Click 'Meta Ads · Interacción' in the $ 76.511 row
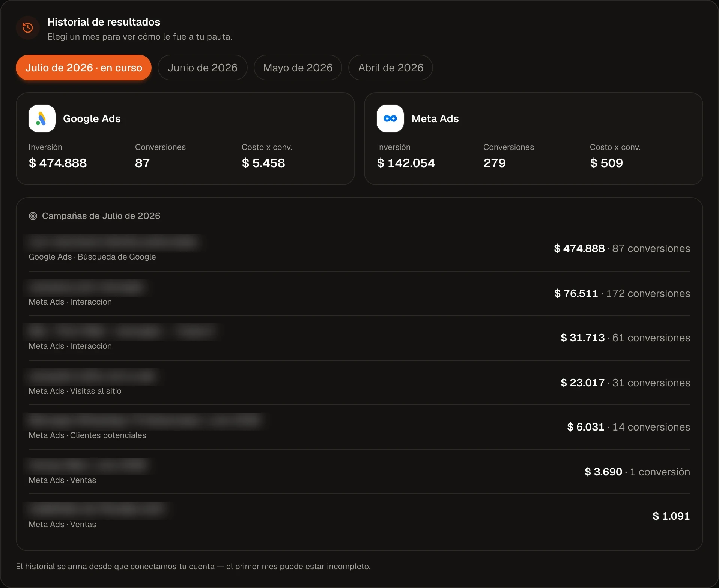This screenshot has width=719, height=588. 70,302
